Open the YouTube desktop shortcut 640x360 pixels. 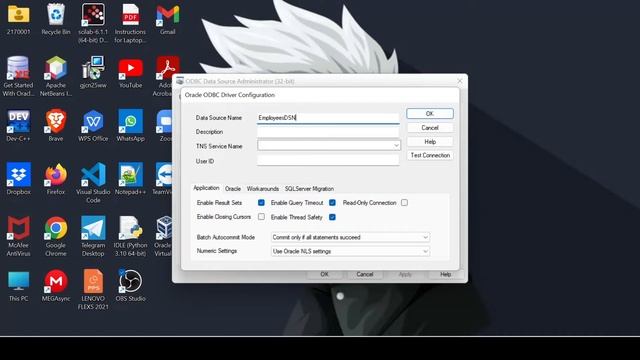[x=130, y=73]
